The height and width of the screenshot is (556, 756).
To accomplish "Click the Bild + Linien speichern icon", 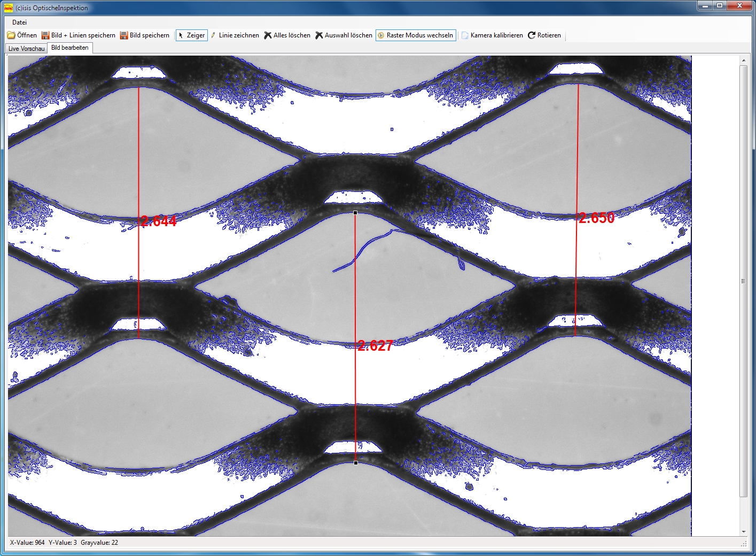I will pos(45,35).
